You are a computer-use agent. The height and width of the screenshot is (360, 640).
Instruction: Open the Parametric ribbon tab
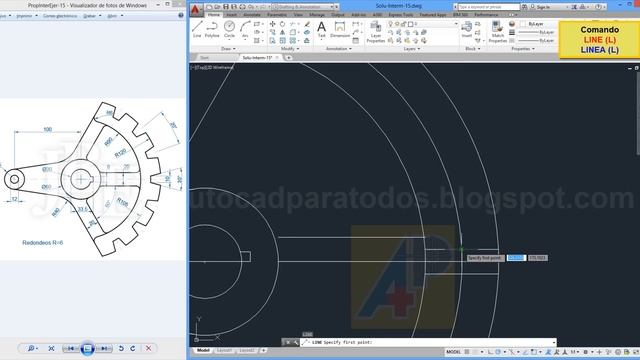click(276, 15)
